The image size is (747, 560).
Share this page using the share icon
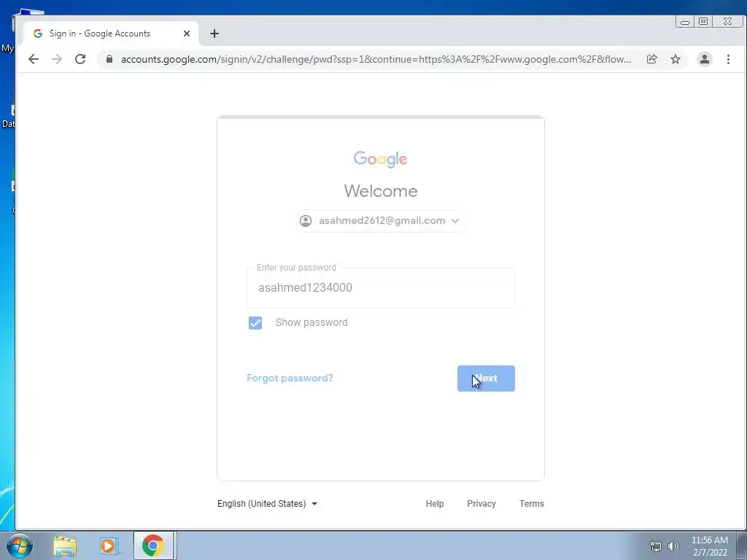coord(651,59)
